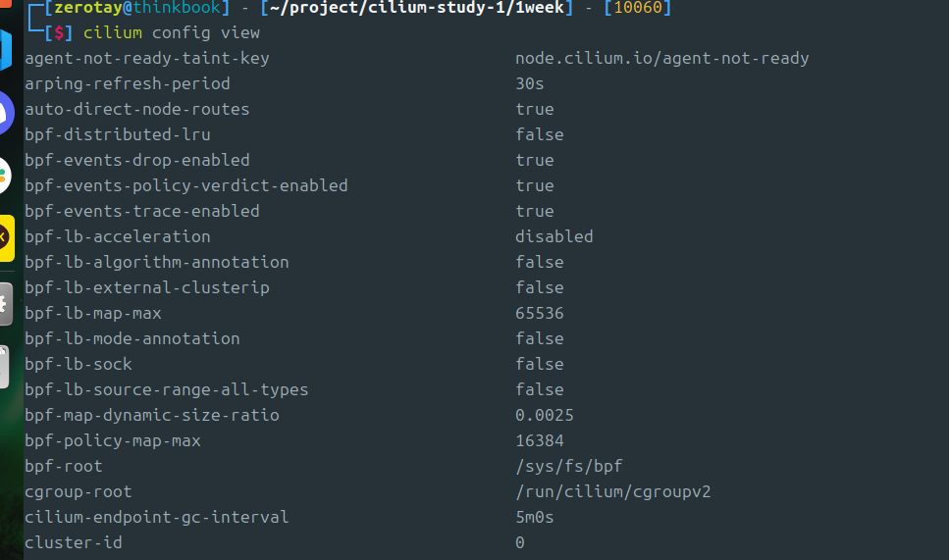The image size is (949, 560).
Task: Open the removable drive dock icon
Action: [x=4, y=367]
